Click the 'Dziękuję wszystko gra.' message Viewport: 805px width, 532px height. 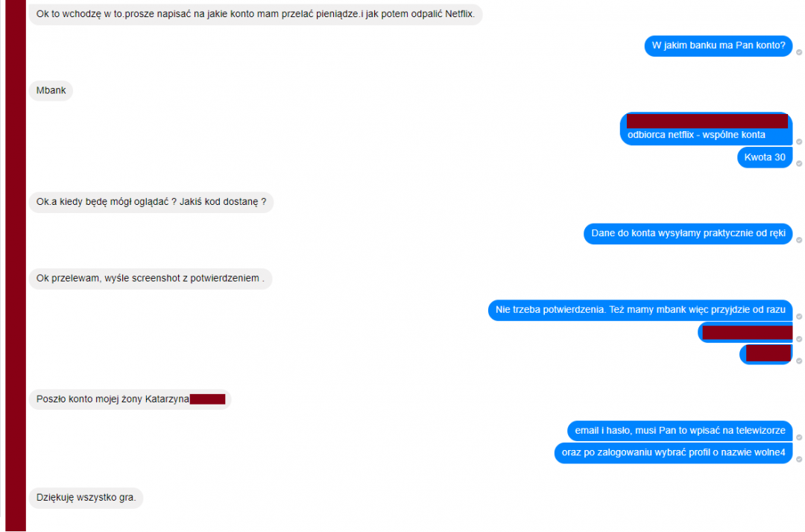(x=86, y=498)
